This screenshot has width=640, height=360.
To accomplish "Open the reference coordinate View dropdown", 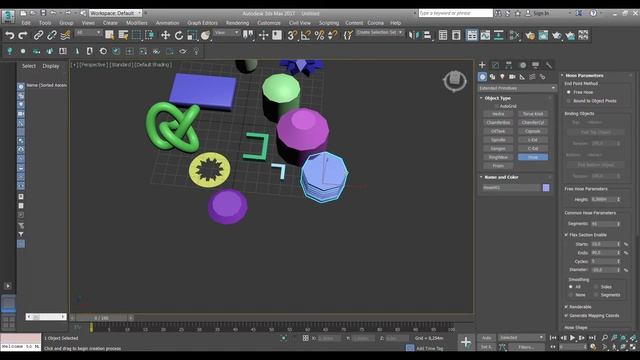I will [227, 33].
